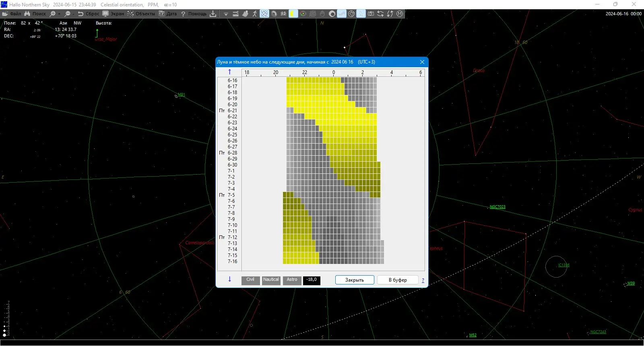
Task: Click the -18,0 sun altitude field
Action: click(x=312, y=280)
